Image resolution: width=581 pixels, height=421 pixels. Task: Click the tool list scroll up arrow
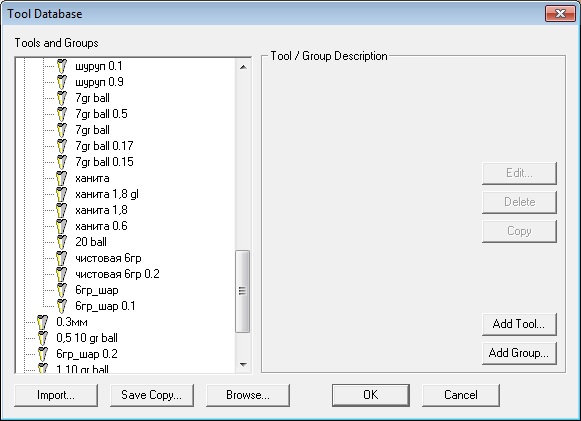(x=243, y=67)
